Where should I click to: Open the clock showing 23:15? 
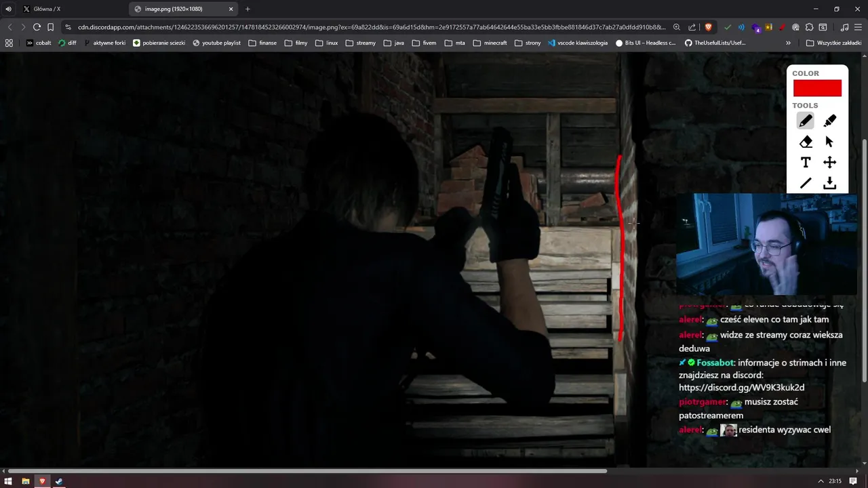835,481
